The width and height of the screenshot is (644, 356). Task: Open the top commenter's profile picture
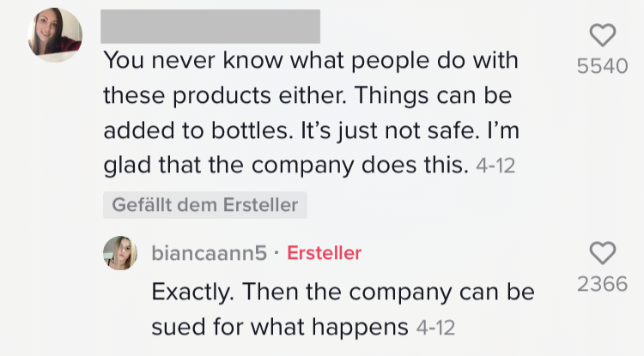55,35
